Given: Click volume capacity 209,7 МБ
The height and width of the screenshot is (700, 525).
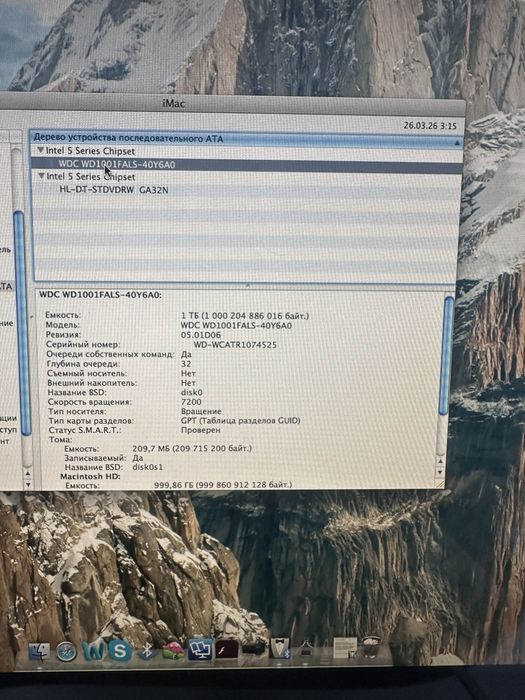Looking at the screenshot, I should pyautogui.click(x=192, y=448).
